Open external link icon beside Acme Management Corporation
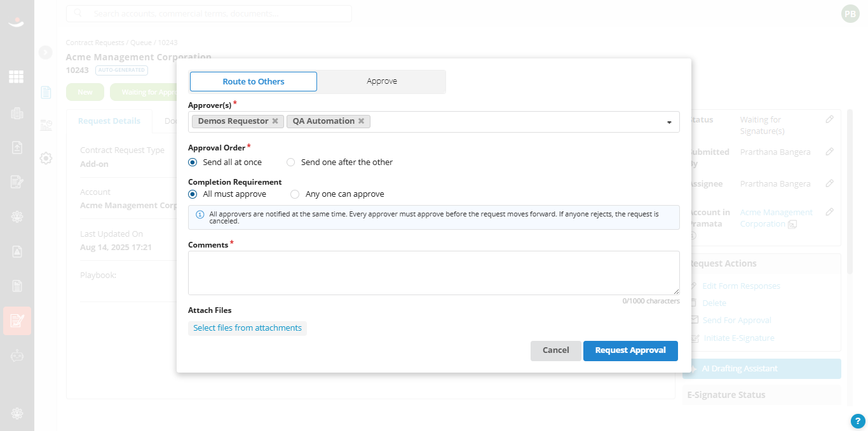Viewport: 868px width, 431px height. click(792, 224)
